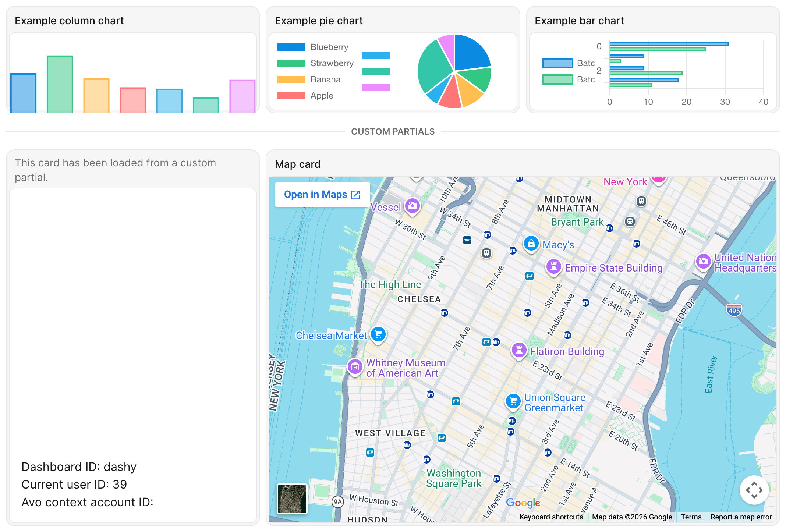
Task: Toggle Blueberry legend entry in pie chart
Action: 313,47
